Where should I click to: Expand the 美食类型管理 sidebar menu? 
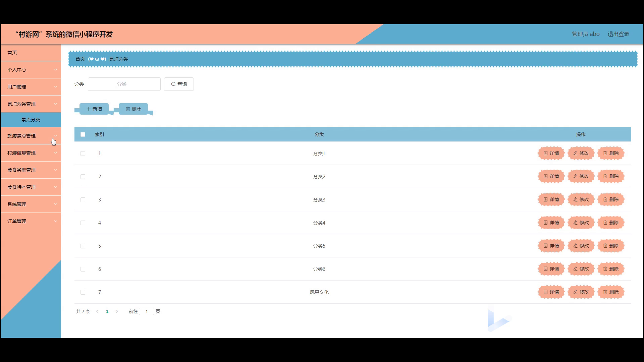(31, 170)
